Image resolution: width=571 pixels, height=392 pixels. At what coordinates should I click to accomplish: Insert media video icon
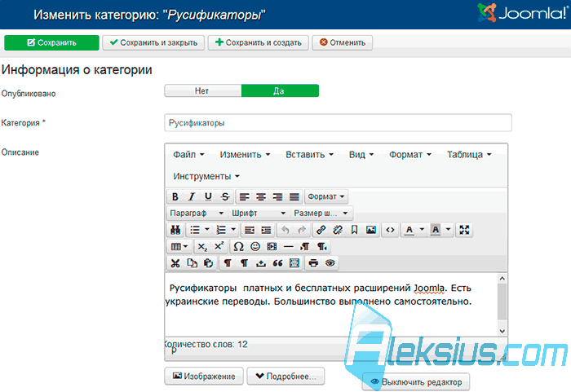pyautogui.click(x=272, y=247)
